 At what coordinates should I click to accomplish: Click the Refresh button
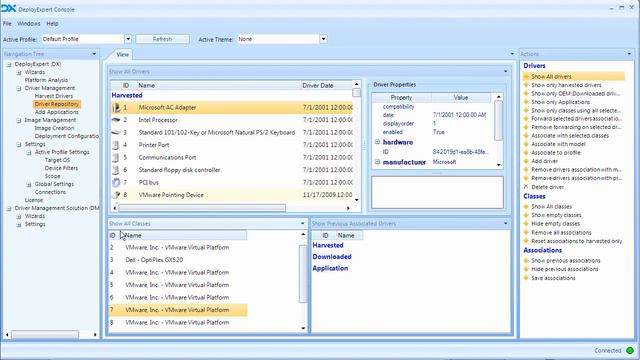162,39
